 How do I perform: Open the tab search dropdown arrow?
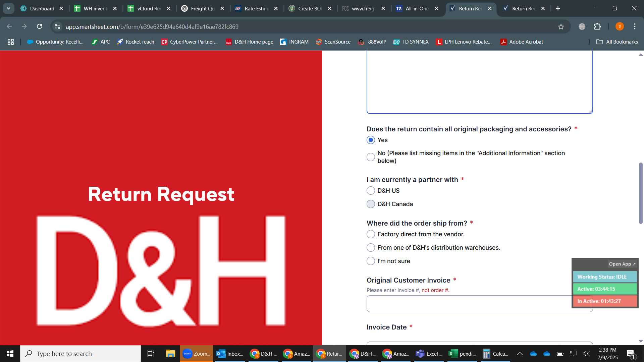(x=8, y=8)
